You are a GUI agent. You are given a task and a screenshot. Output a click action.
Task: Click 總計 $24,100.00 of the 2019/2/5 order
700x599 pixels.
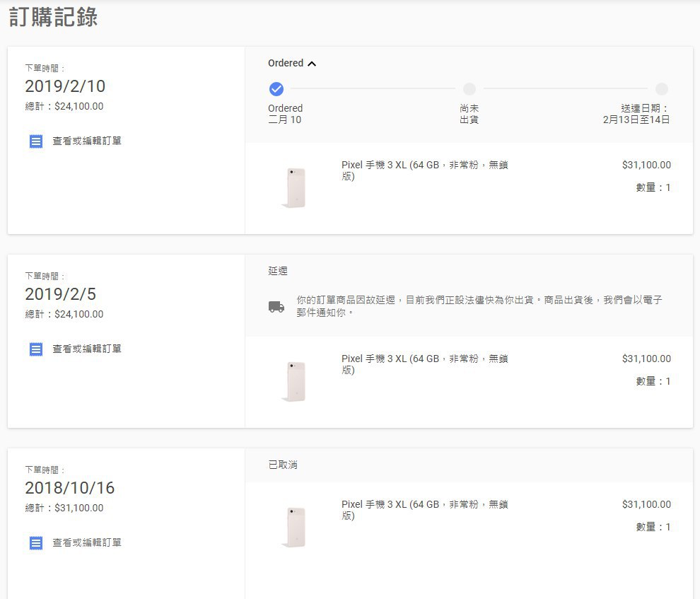[x=64, y=314]
